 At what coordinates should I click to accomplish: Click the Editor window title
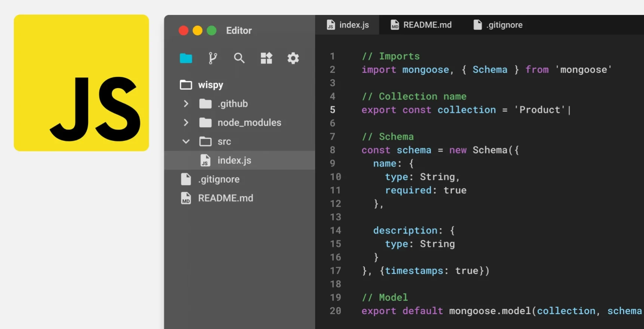tap(239, 31)
